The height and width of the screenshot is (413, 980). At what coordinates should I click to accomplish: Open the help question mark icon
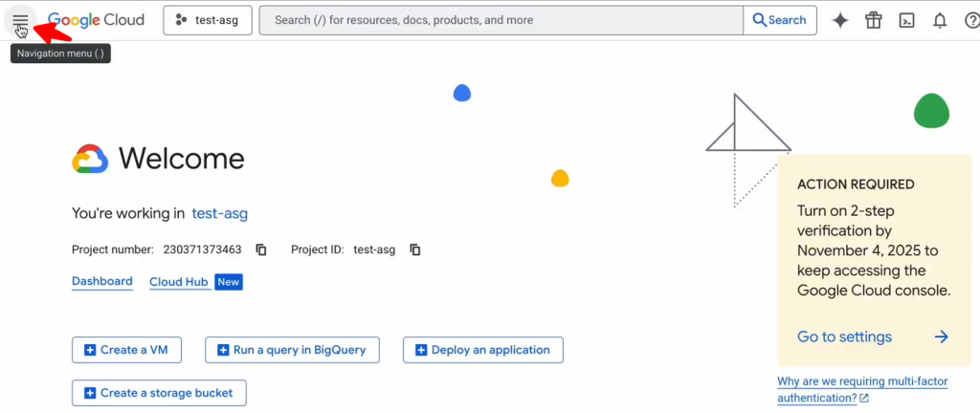[970, 20]
